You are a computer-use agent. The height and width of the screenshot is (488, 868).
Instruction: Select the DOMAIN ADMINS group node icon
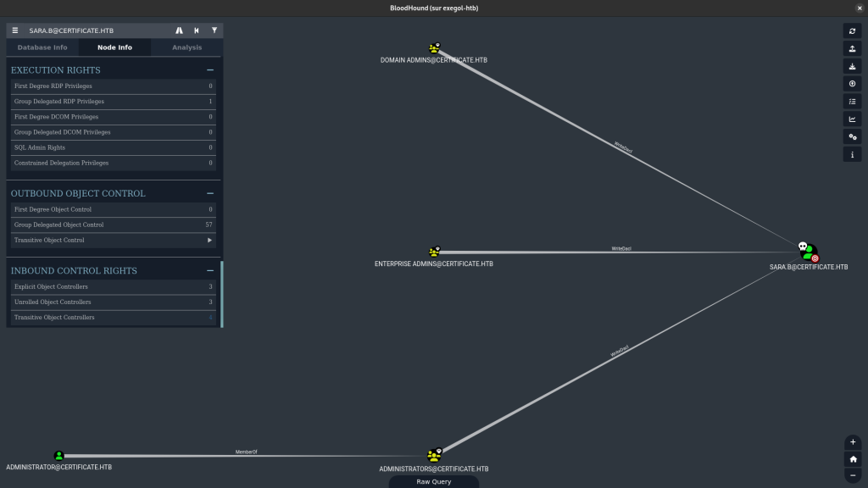click(435, 48)
